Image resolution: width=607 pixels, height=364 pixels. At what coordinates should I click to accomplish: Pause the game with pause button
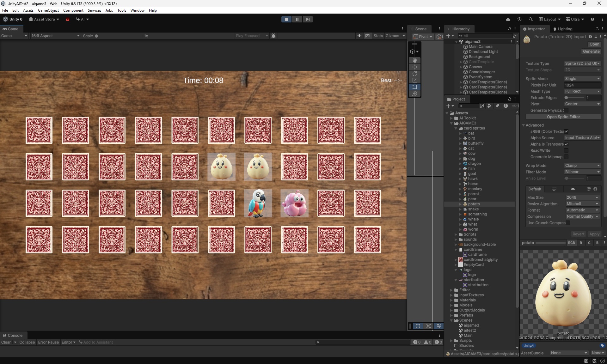point(297,19)
